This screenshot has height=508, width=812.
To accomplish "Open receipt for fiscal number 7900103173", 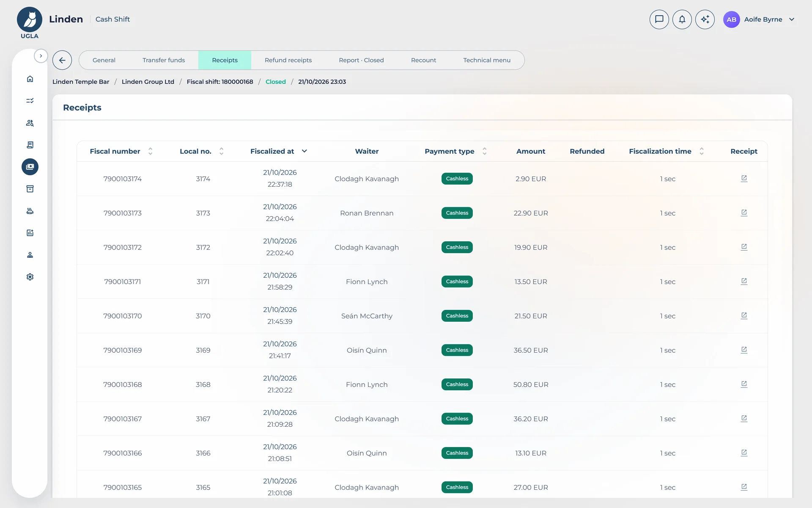I will [744, 213].
